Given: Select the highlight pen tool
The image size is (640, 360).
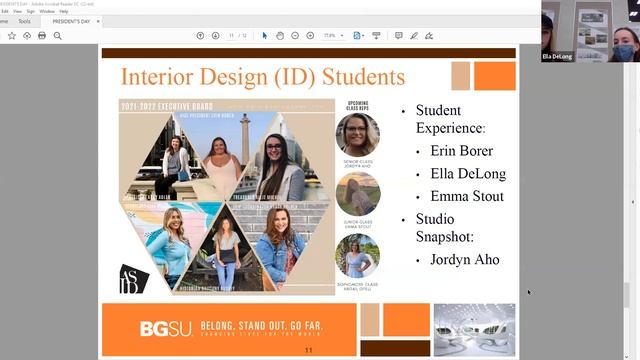Looking at the screenshot, I should click(414, 36).
